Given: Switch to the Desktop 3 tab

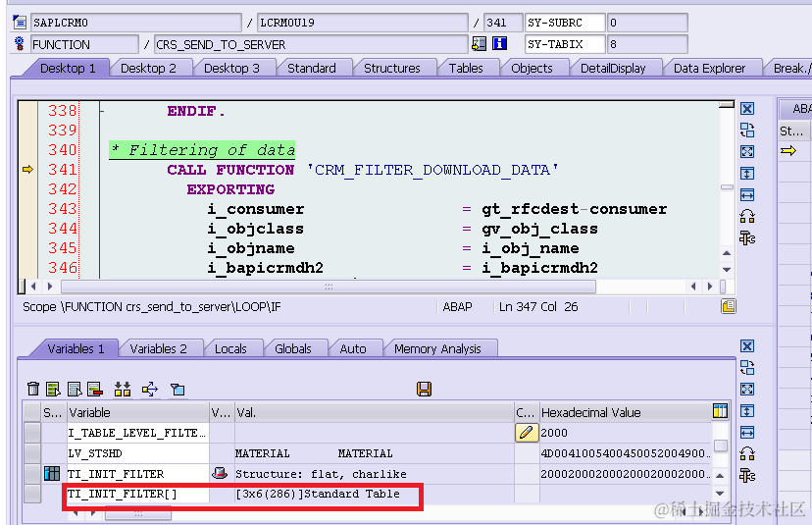Looking at the screenshot, I should coord(231,69).
